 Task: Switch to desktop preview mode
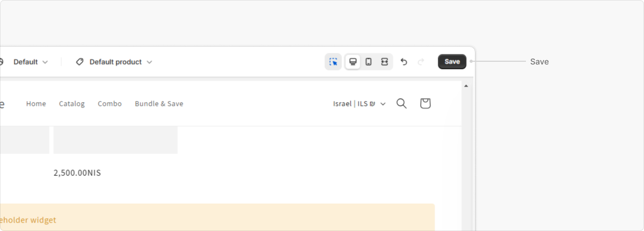coord(353,62)
